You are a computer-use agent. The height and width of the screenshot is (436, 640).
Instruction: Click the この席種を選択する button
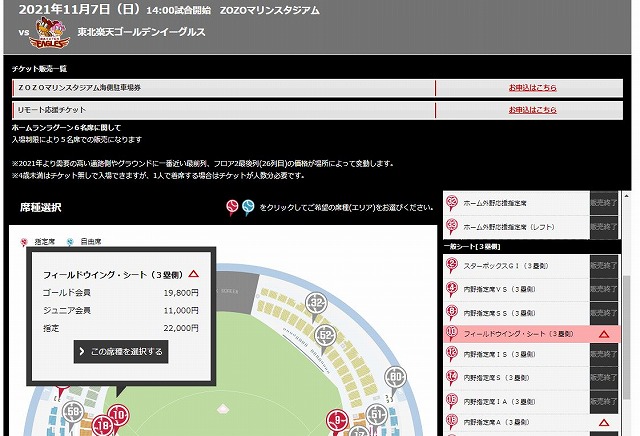[x=121, y=351]
